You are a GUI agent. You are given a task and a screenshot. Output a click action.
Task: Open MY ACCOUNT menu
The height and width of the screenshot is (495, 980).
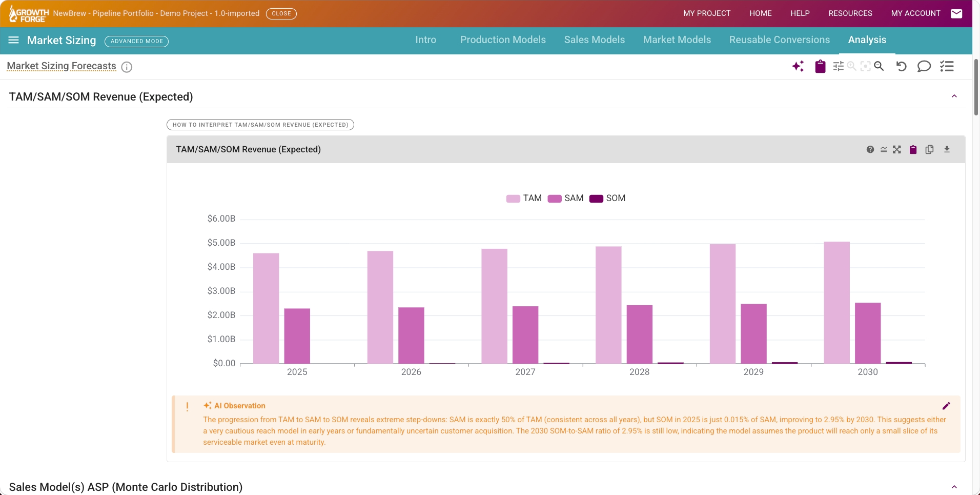tap(916, 13)
